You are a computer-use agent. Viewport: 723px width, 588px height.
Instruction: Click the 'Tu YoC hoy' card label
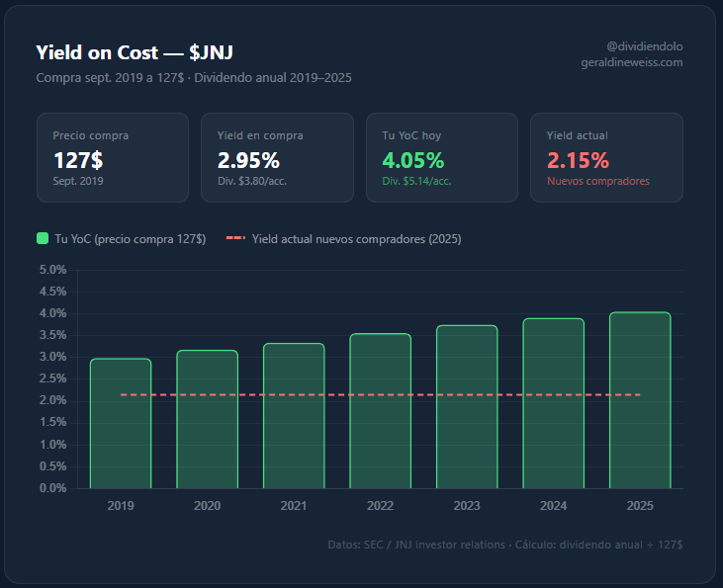411,135
